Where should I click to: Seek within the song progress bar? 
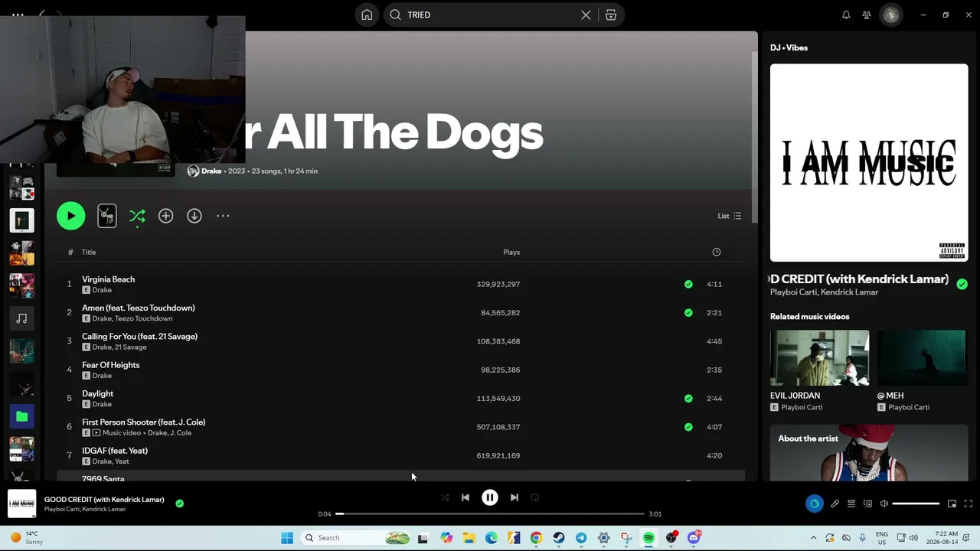tap(490, 514)
